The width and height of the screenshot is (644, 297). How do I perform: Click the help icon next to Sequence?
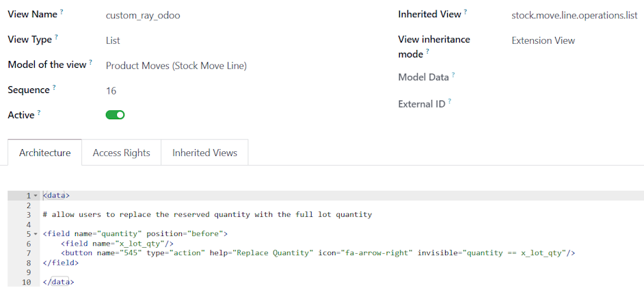coord(54,88)
